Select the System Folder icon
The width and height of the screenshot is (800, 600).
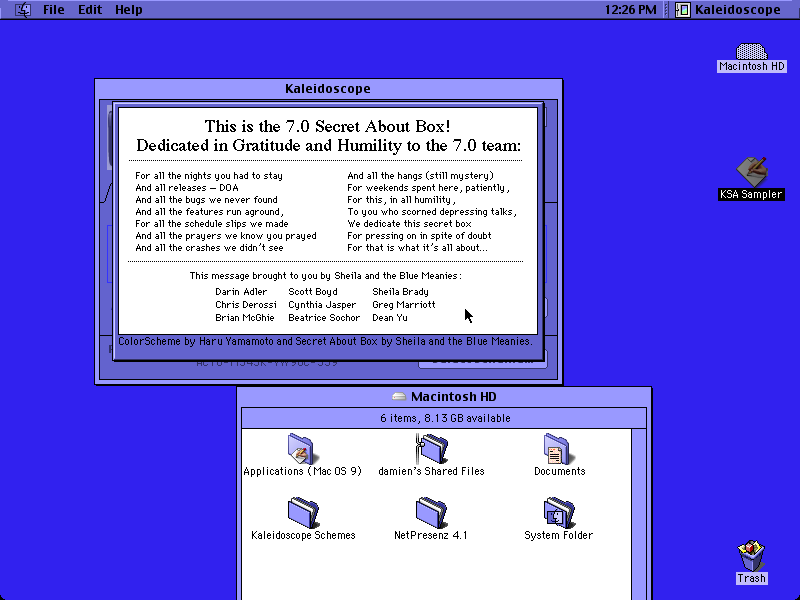click(558, 519)
